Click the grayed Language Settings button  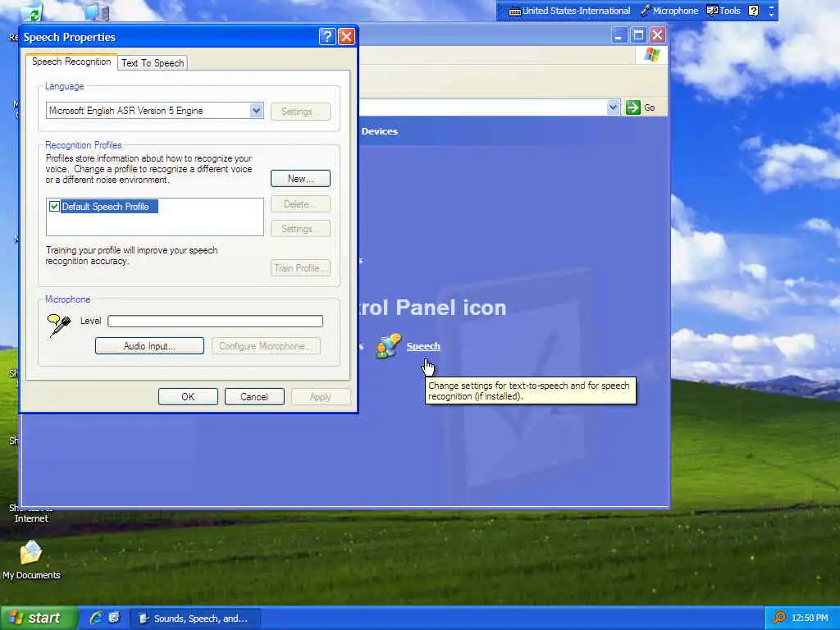(300, 112)
